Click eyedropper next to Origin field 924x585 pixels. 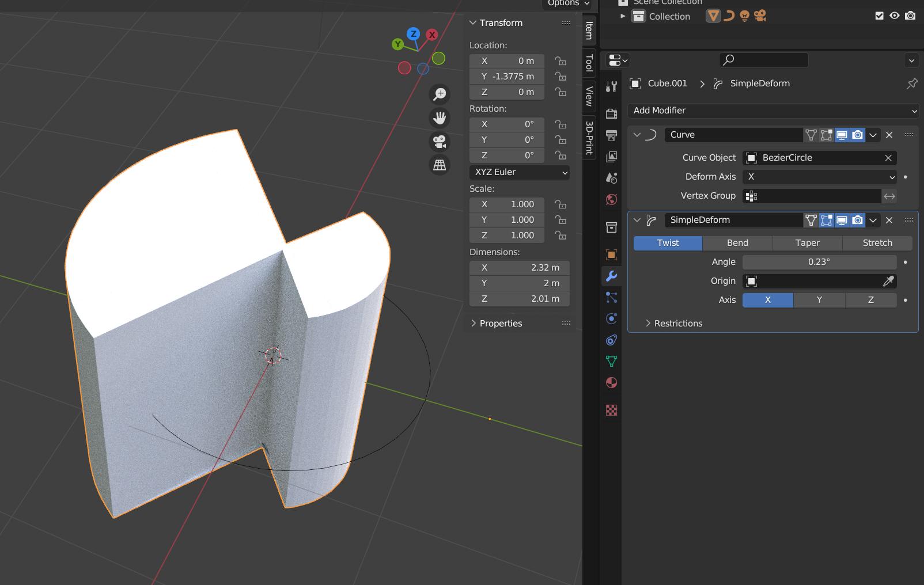[888, 281]
